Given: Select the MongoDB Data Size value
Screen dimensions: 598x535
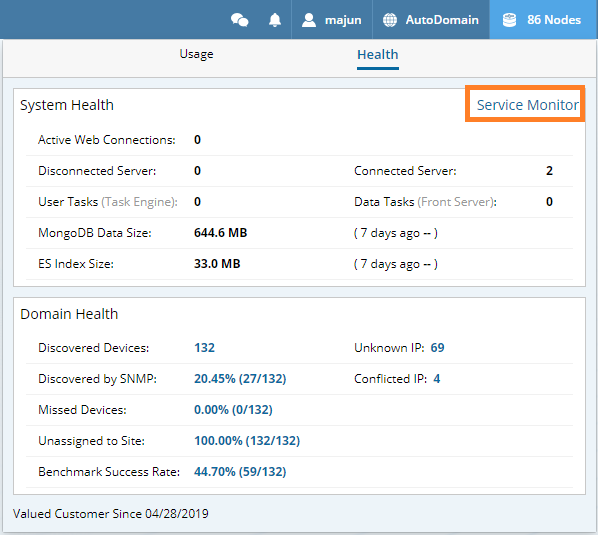Looking at the screenshot, I should tap(220, 233).
